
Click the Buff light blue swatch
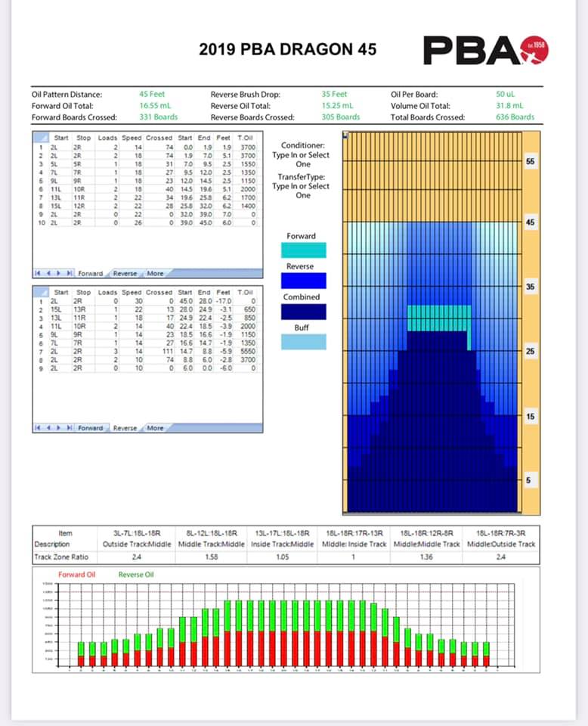304,342
